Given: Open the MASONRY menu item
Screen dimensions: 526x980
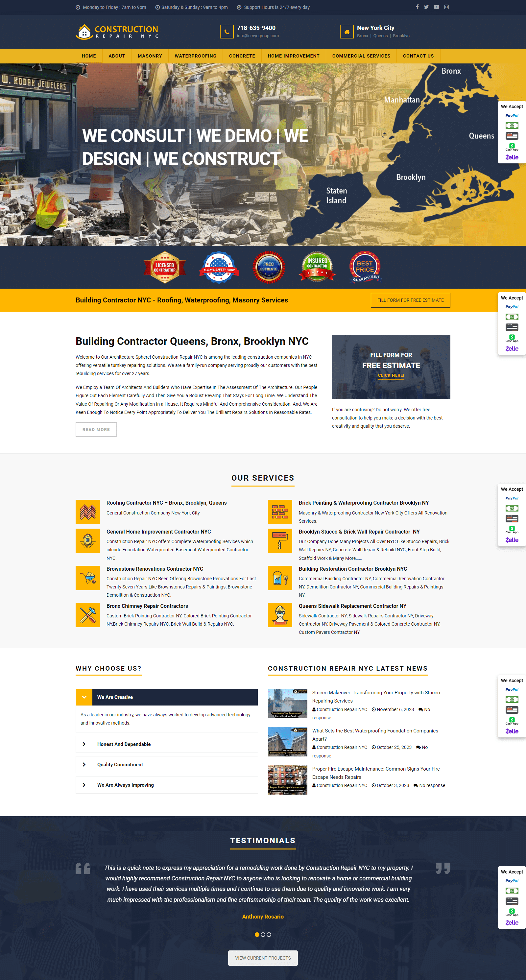Looking at the screenshot, I should point(150,56).
